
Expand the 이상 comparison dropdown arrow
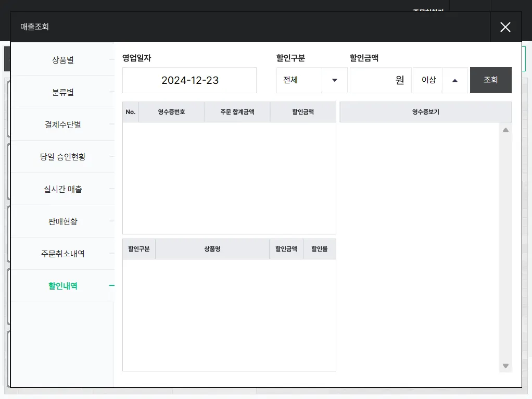(x=455, y=80)
